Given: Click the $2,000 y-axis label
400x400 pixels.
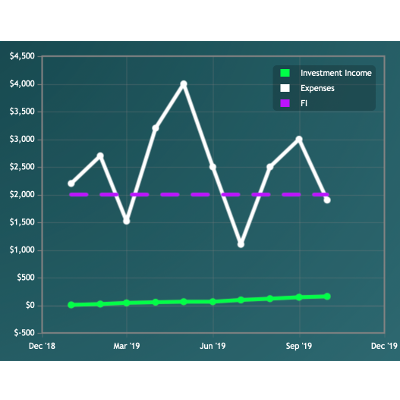Looking at the screenshot, I should (x=22, y=195).
